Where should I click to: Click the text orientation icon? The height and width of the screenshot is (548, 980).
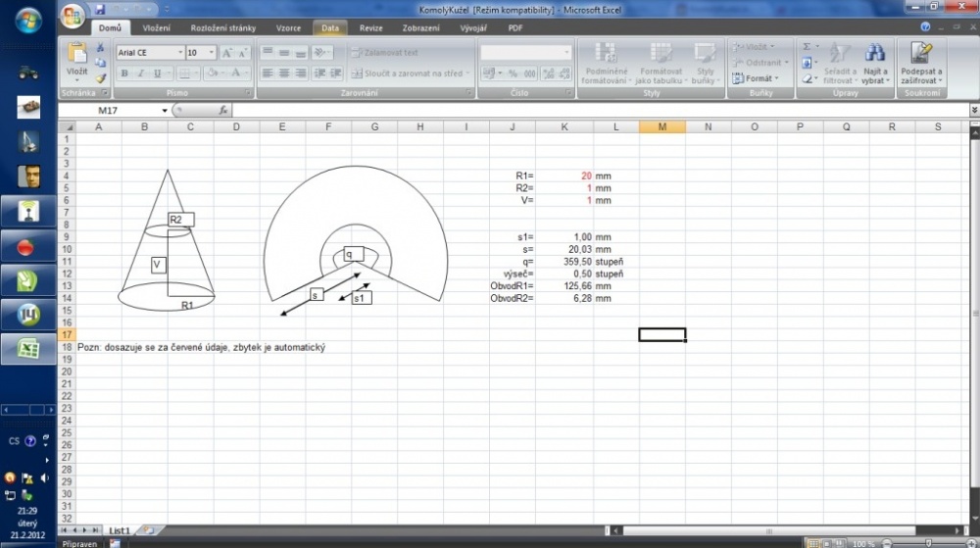(321, 53)
